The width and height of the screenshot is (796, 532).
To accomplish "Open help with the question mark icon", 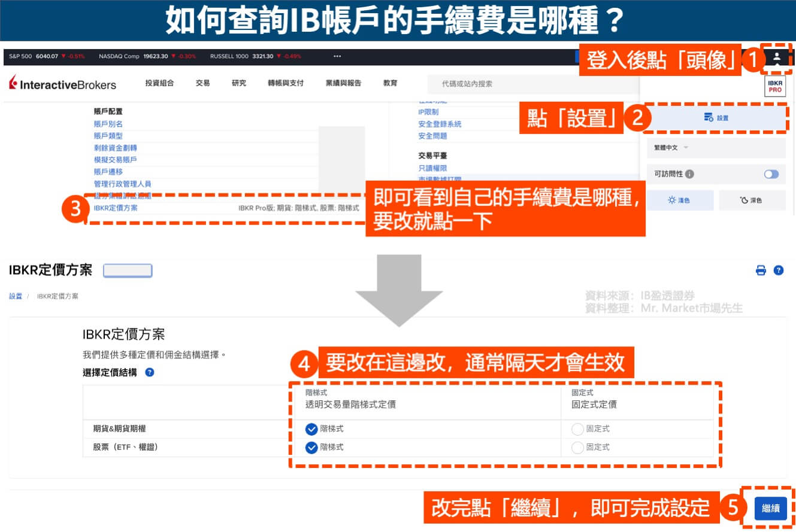I will coord(778,270).
